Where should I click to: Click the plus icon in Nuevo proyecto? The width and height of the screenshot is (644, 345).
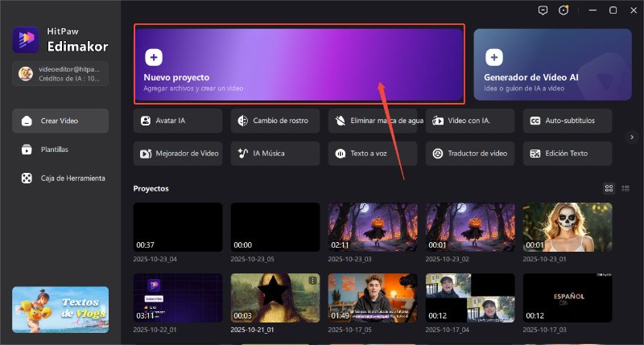(153, 57)
